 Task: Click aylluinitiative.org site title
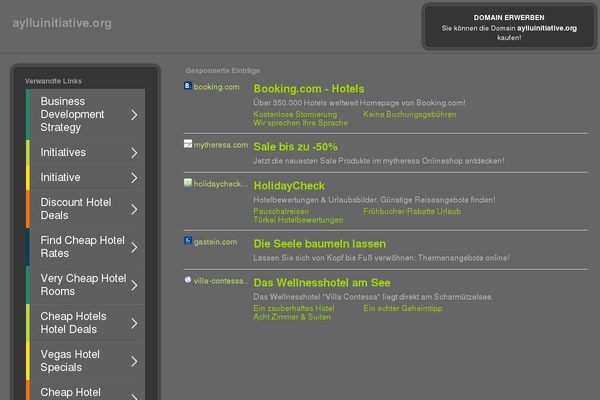tap(62, 23)
